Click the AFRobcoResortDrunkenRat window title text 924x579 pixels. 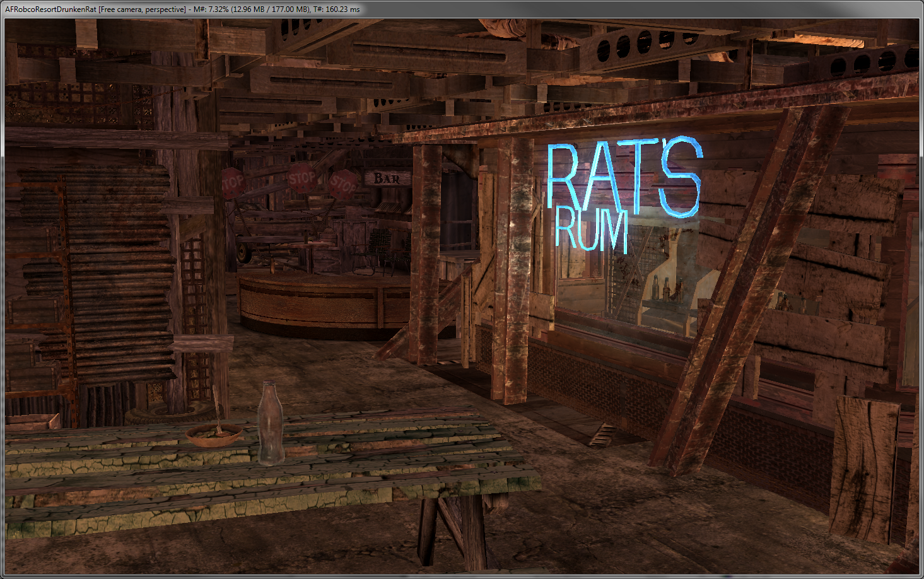(50, 9)
